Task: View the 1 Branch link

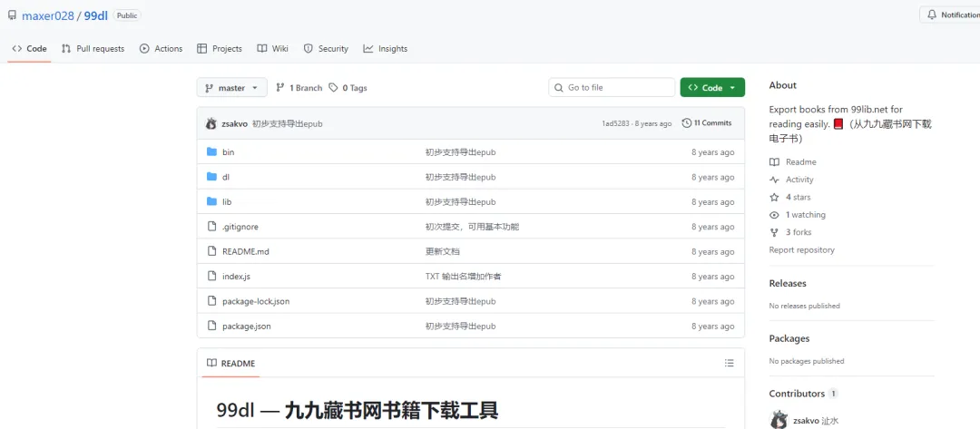Action: tap(299, 88)
